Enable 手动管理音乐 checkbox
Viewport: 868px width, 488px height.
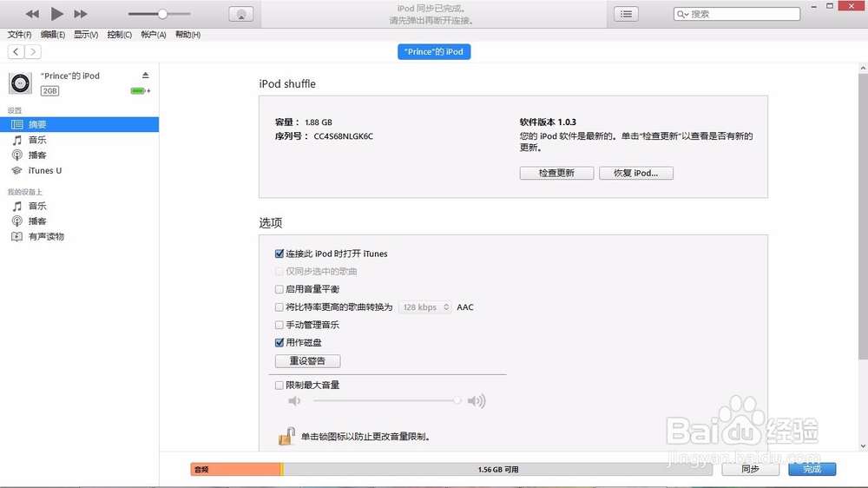(x=279, y=325)
